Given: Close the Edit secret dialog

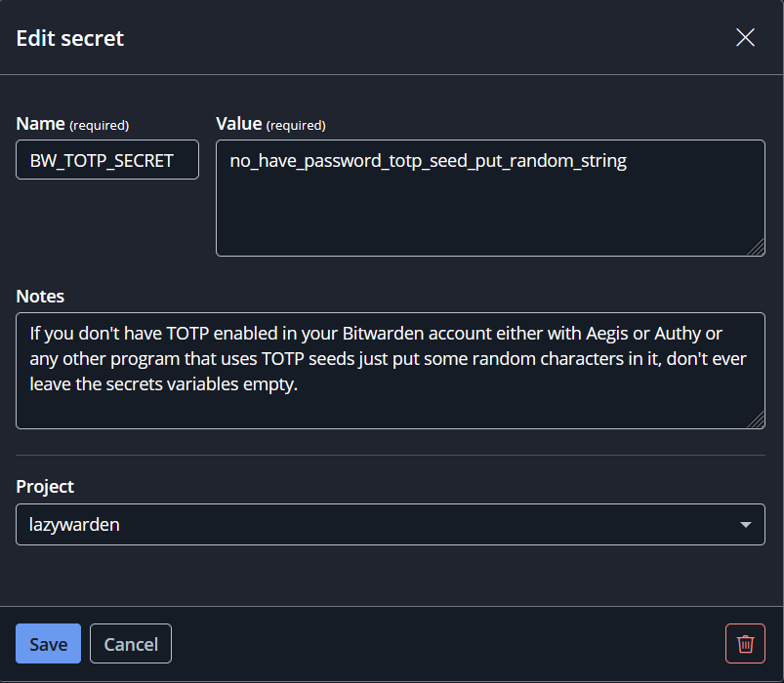Looking at the screenshot, I should (745, 37).
